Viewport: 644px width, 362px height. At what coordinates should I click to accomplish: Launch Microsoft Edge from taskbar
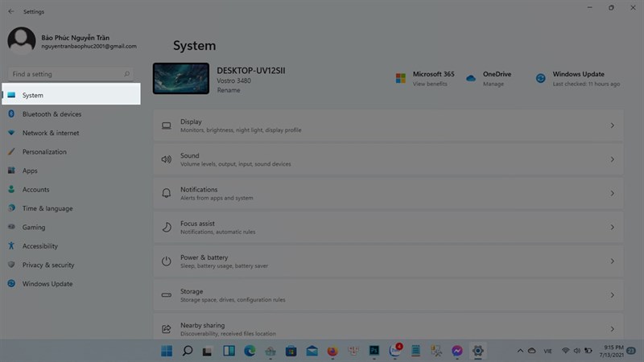[x=250, y=351]
